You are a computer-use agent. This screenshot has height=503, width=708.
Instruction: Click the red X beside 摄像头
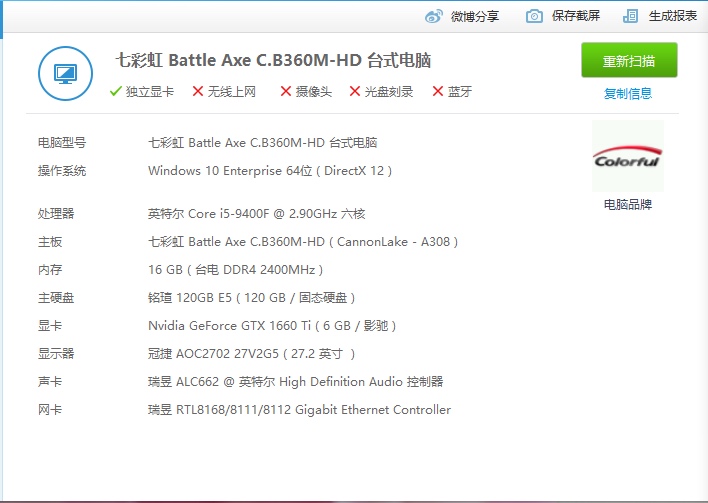[x=285, y=92]
